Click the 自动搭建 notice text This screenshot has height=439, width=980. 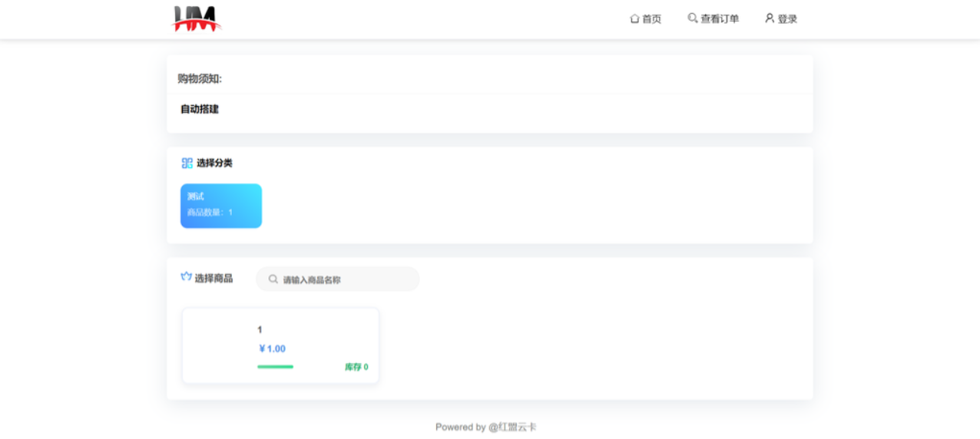click(200, 109)
